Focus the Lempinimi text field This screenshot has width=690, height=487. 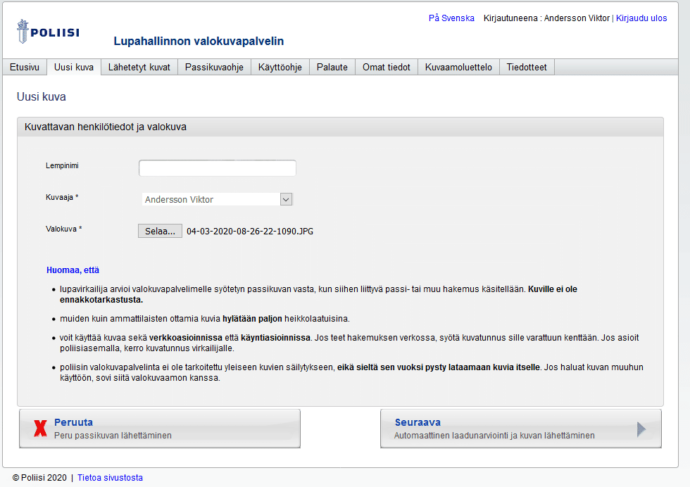point(217,168)
